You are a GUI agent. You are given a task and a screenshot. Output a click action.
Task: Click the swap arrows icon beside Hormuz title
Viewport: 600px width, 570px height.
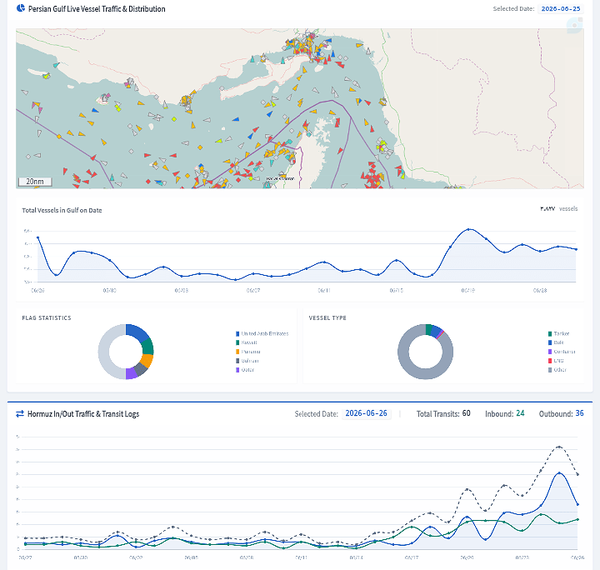(x=20, y=414)
